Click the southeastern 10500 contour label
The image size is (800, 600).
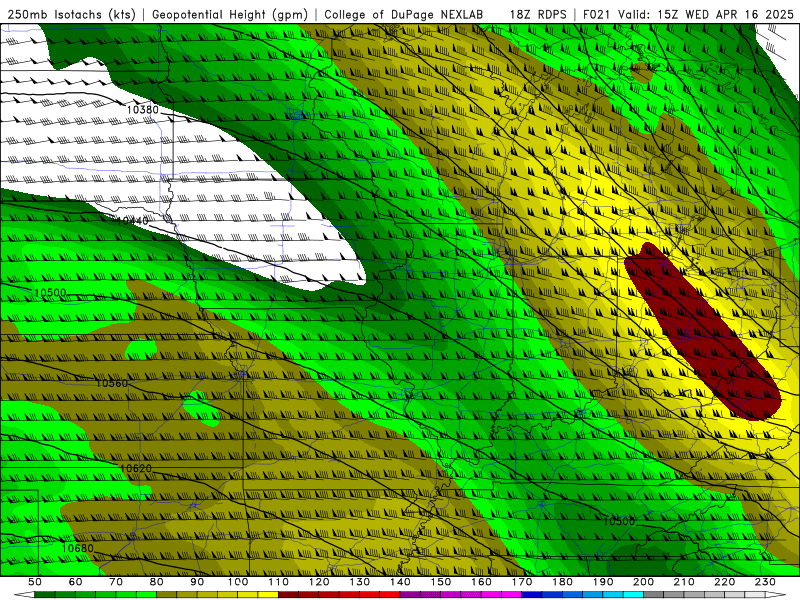coord(619,521)
